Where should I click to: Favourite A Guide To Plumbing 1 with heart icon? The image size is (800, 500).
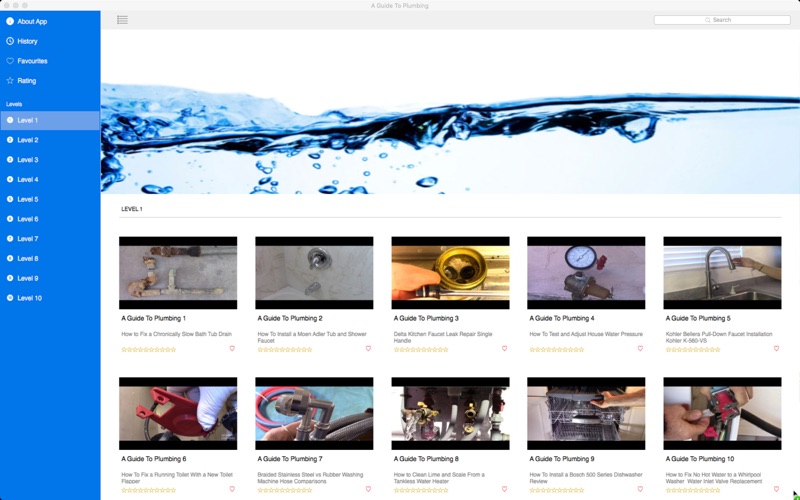[x=232, y=348]
